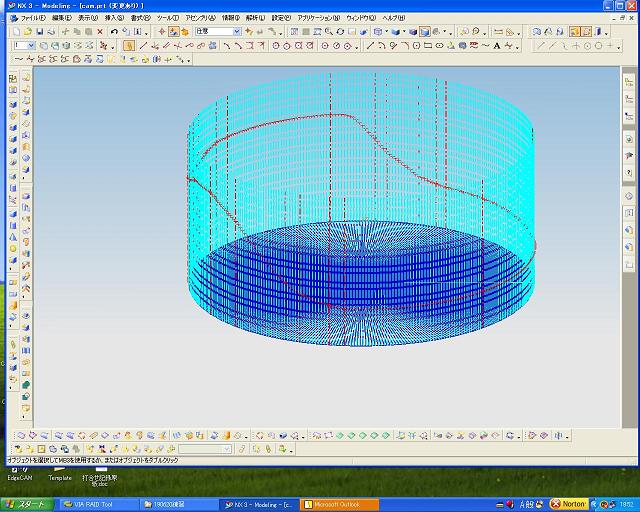Toggle the highlighted shaded display mode
640x512 pixels.
pyautogui.click(x=425, y=32)
